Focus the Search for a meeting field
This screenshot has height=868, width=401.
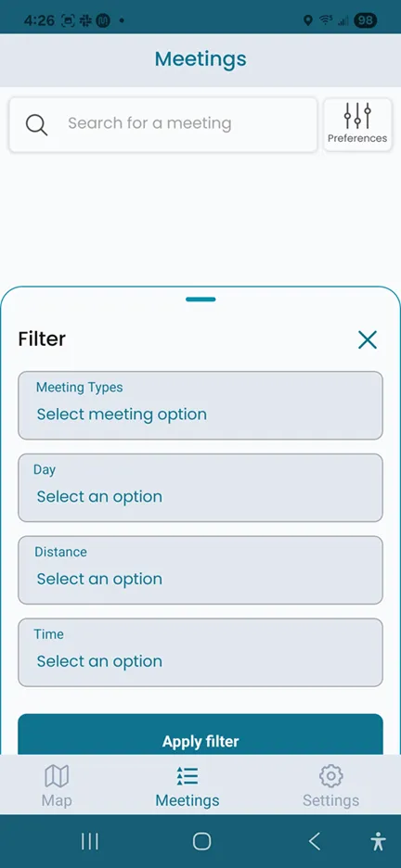(163, 124)
